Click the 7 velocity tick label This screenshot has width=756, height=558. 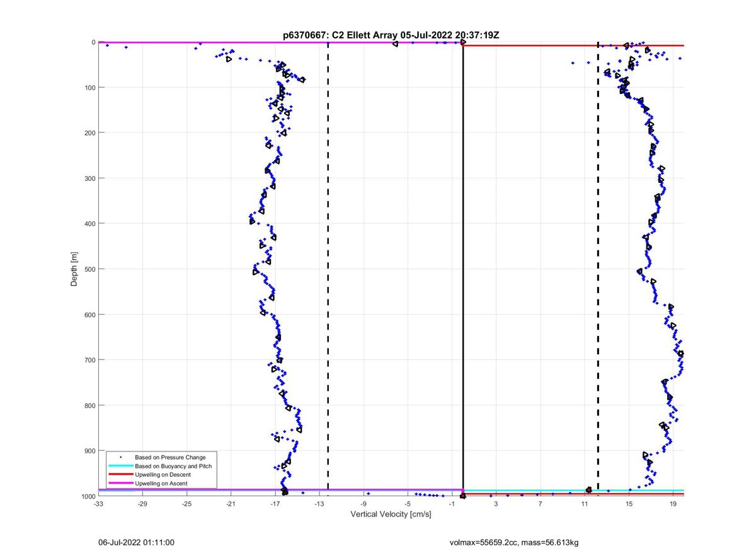pyautogui.click(x=540, y=504)
